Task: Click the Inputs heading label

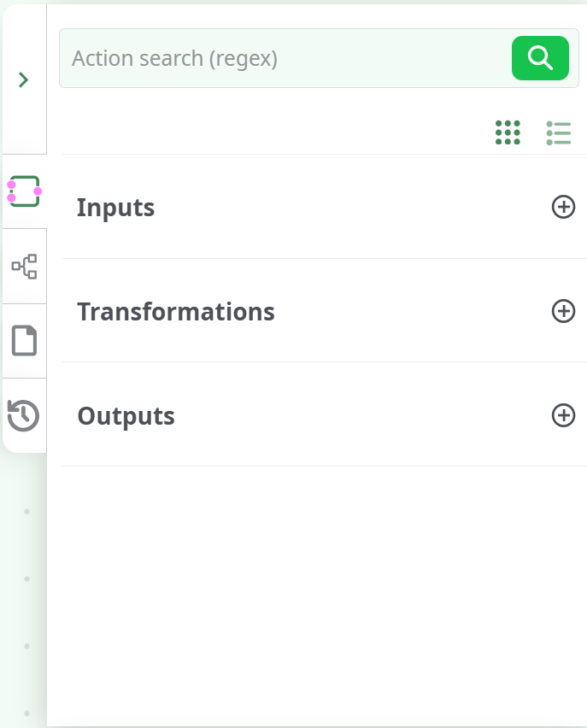Action: (x=115, y=207)
